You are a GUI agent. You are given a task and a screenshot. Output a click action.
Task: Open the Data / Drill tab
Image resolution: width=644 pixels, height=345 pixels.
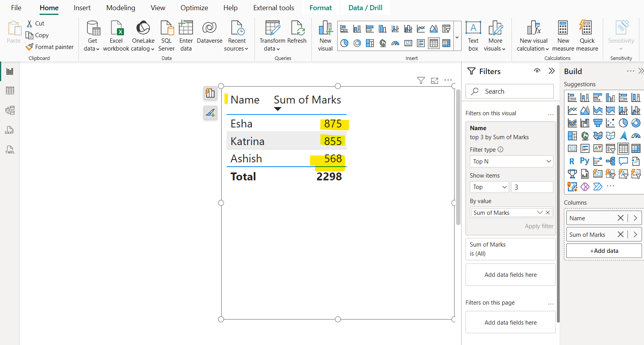coord(365,8)
